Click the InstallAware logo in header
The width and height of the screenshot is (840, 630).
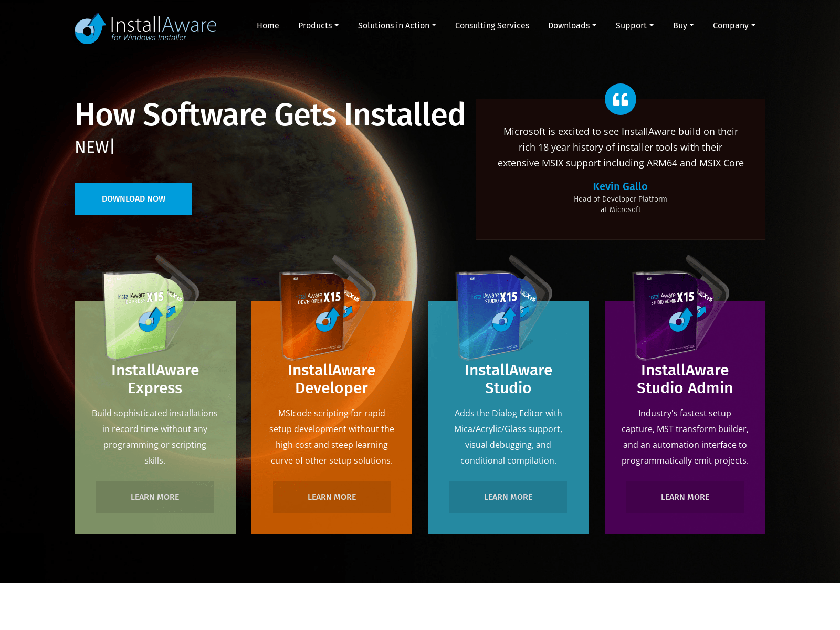click(145, 28)
